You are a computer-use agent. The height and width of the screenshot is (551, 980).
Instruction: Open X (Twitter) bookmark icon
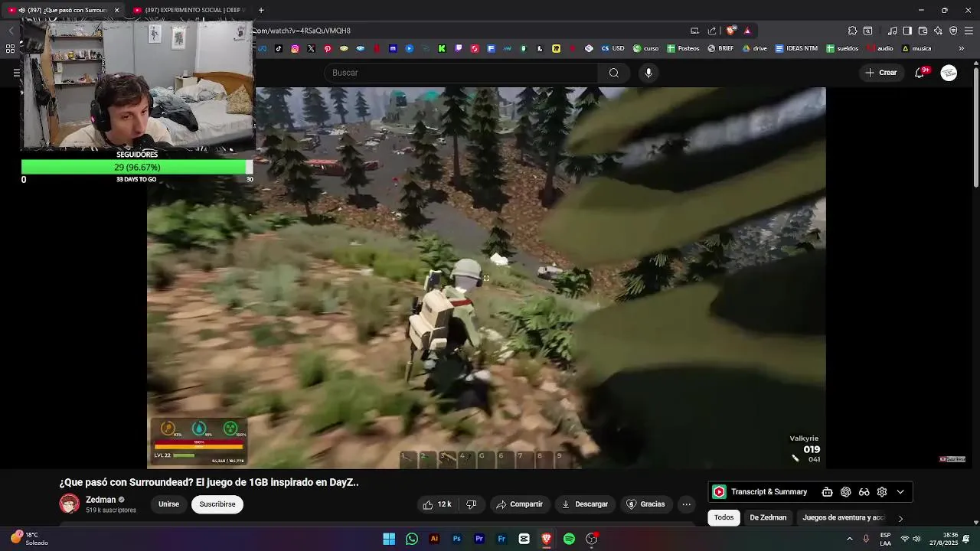tap(311, 48)
